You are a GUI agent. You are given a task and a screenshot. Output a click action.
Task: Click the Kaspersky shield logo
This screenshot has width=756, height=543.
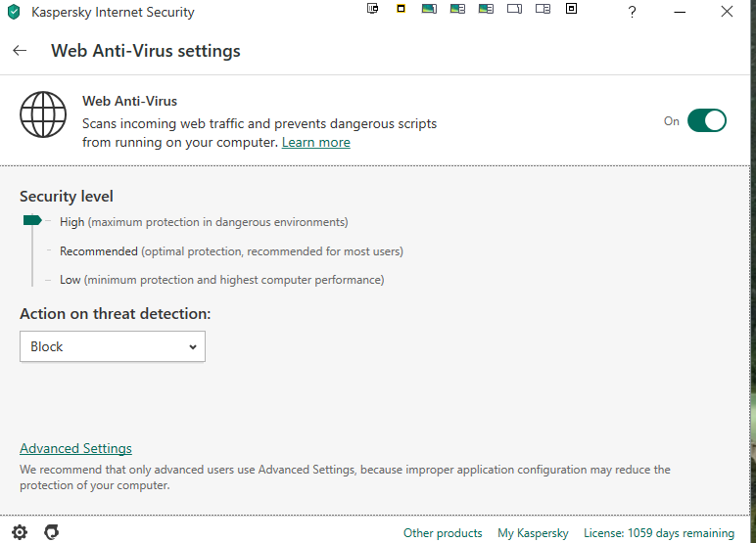(x=15, y=13)
